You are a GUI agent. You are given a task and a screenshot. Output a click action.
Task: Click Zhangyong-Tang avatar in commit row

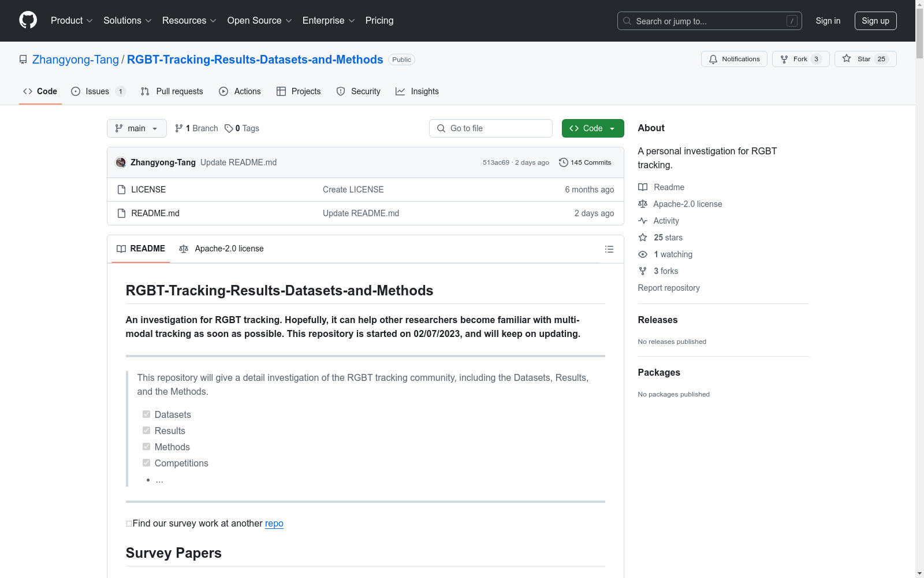point(121,162)
